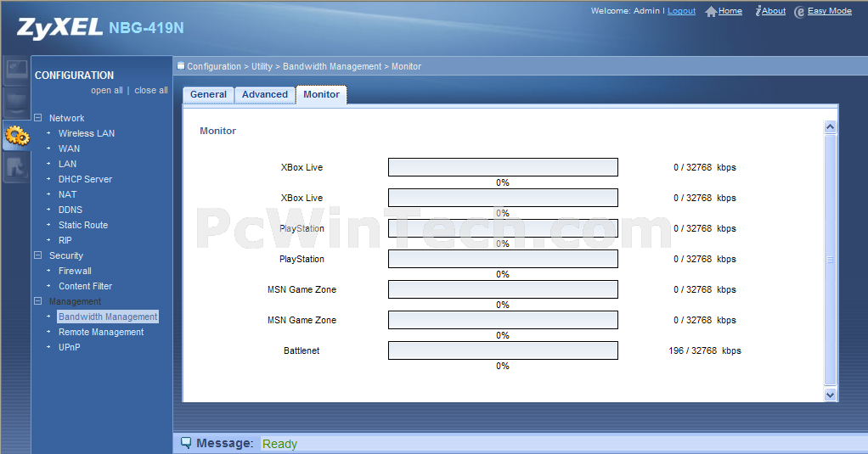This screenshot has width=868, height=454.
Task: Click the second MSN Game Zone progress bar
Action: pos(503,320)
